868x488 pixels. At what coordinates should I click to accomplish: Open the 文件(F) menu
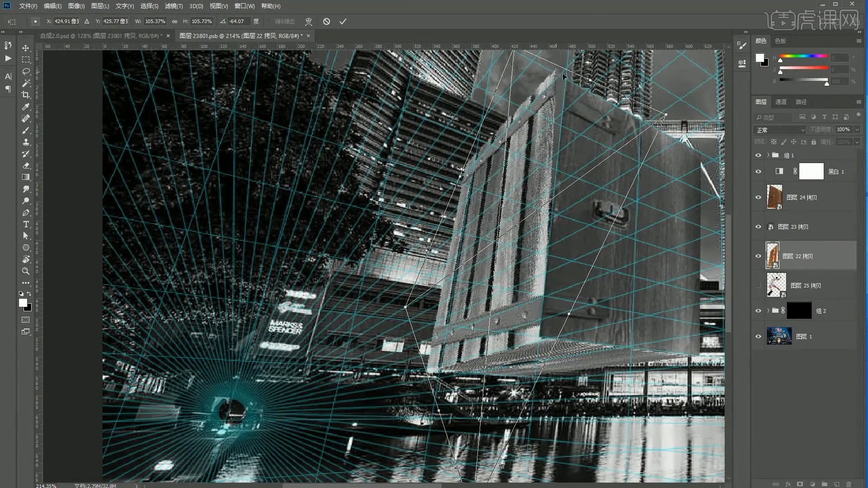(28, 6)
